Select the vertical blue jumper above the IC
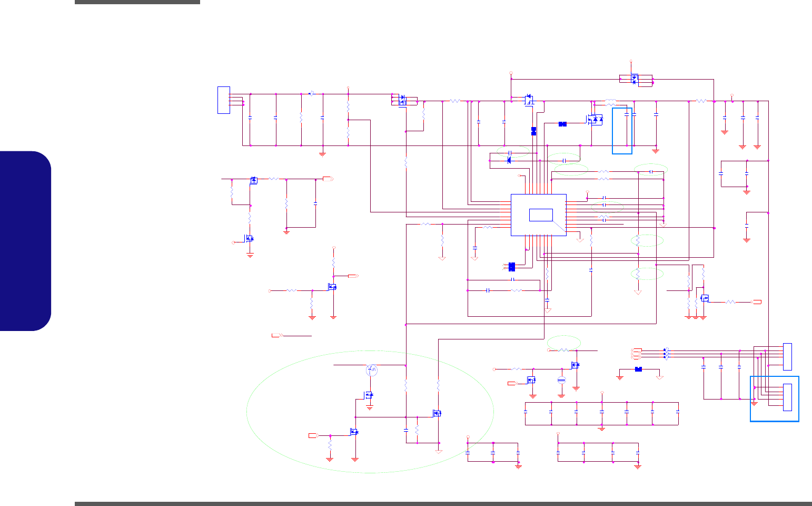 533,131
